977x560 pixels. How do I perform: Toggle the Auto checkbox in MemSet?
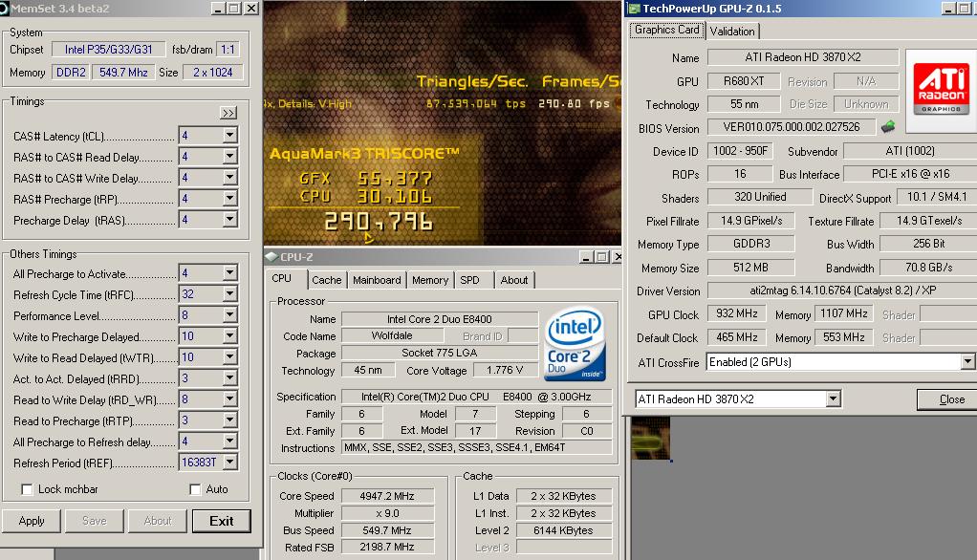pyautogui.click(x=195, y=489)
